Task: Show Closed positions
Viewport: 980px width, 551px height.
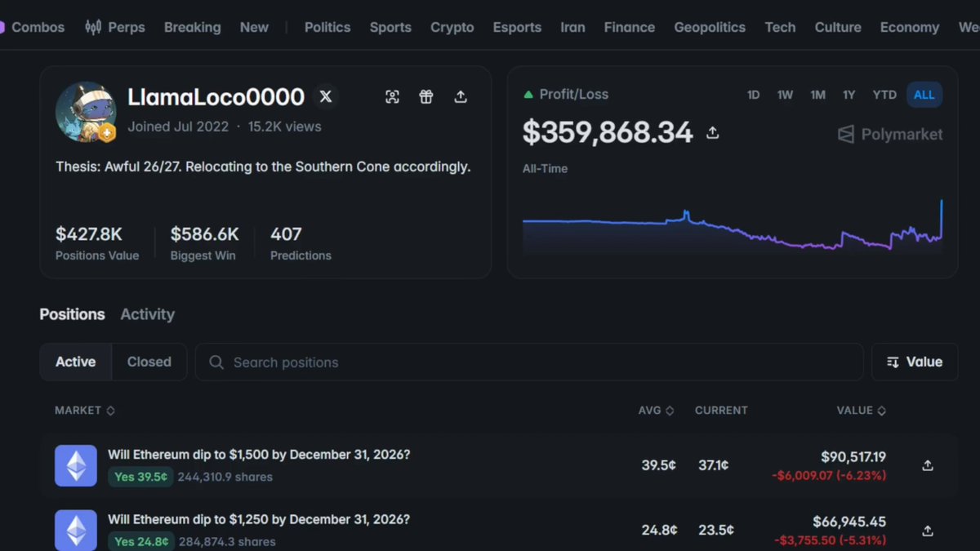Action: (149, 362)
